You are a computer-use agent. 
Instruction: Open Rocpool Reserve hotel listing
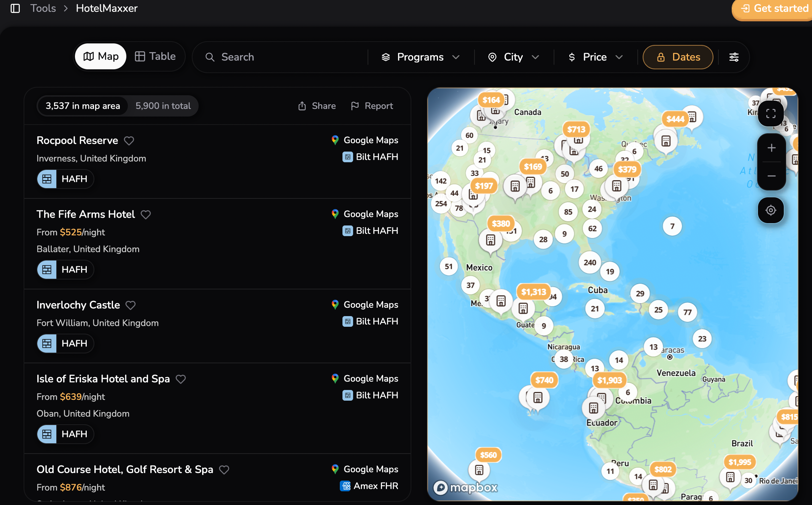(77, 141)
